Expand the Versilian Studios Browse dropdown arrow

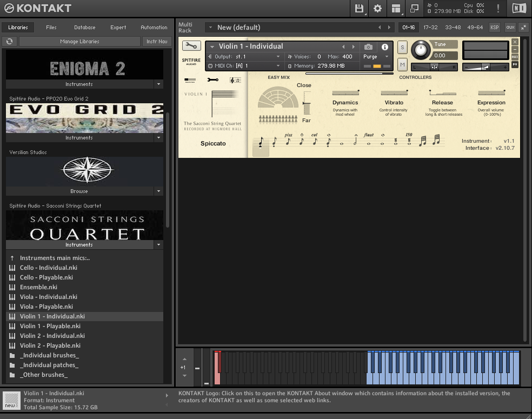click(x=158, y=191)
